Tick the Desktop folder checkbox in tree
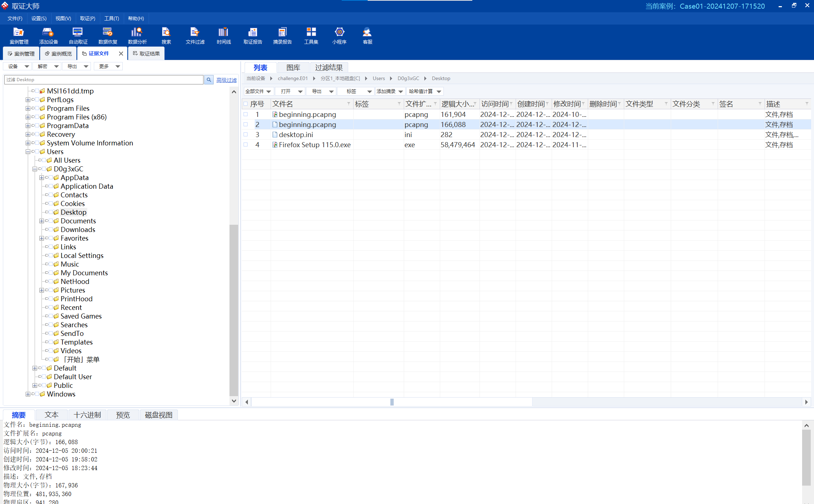Viewport: 814px width, 504px height. tap(51, 212)
